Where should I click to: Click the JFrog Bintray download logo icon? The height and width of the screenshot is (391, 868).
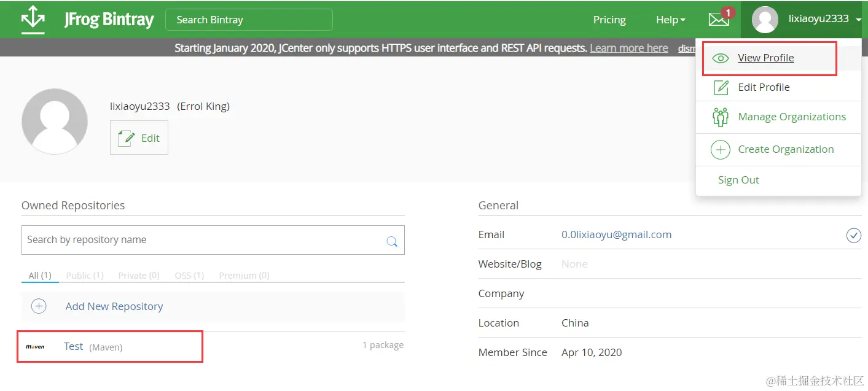pyautogui.click(x=33, y=19)
